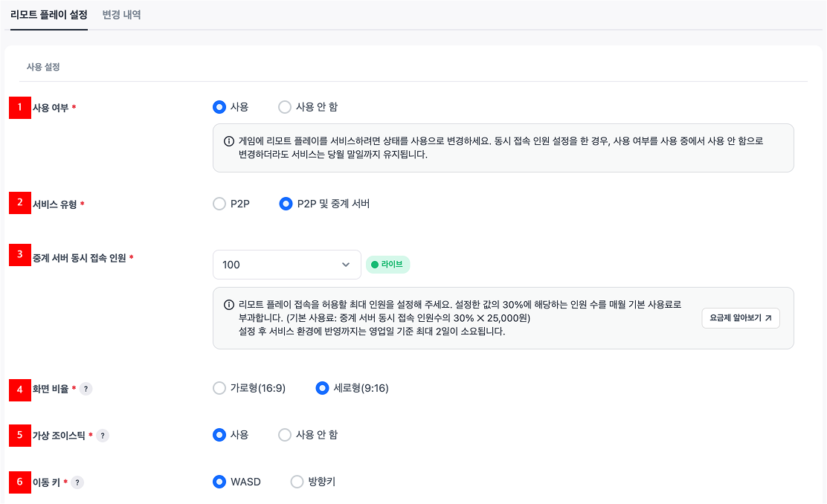The image size is (827, 504).
Task: Open 리모트 플레이 설정 tab
Action: (49, 15)
